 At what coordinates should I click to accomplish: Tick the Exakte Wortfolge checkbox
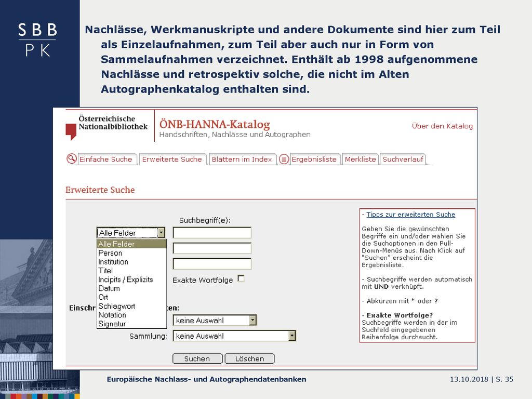[241, 278]
